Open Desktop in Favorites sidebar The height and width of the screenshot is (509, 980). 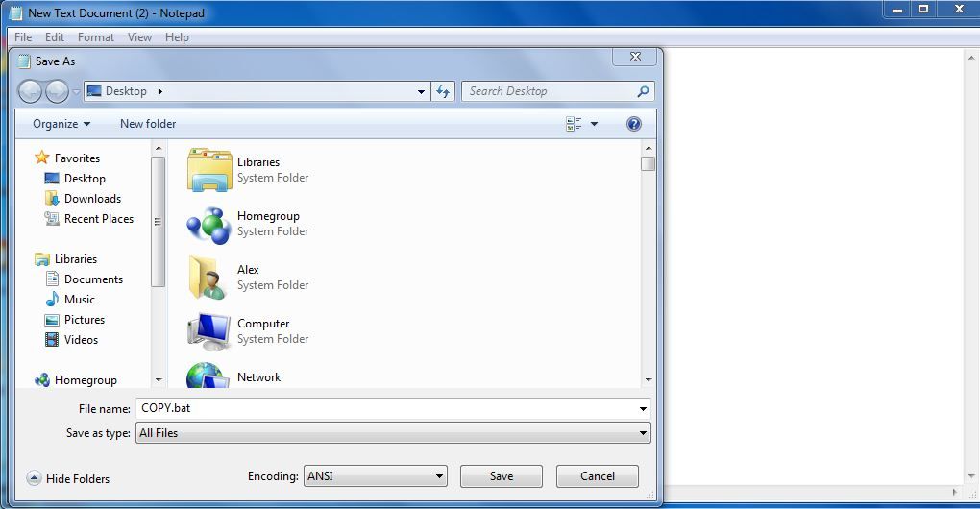click(85, 179)
